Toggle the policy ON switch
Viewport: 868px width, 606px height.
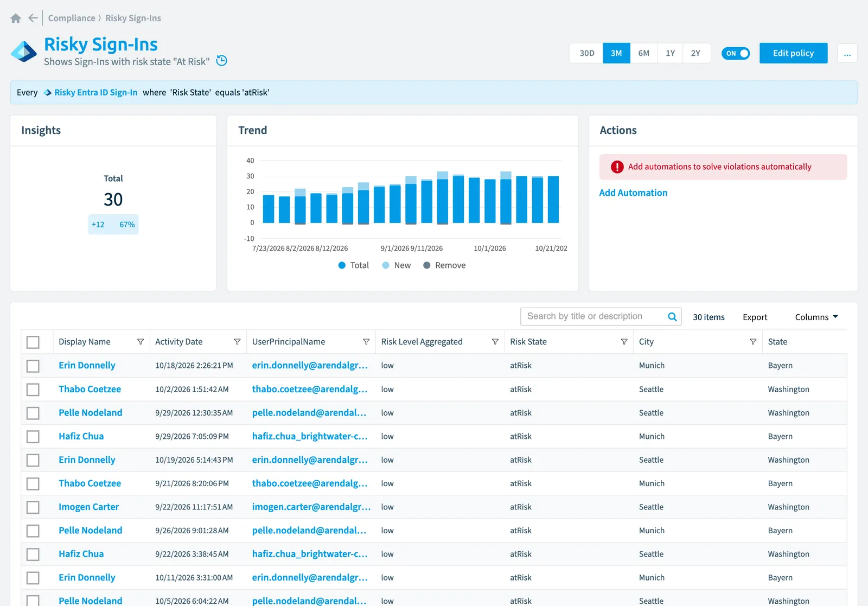point(736,53)
